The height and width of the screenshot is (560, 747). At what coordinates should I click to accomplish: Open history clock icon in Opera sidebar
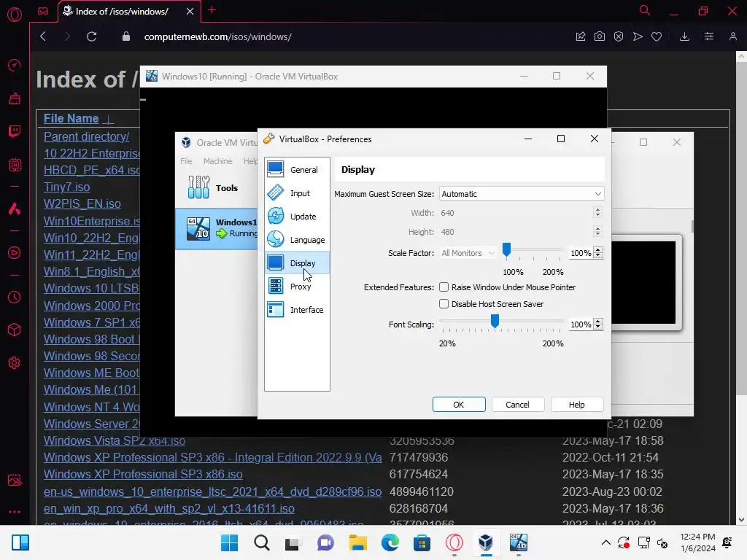(15, 297)
